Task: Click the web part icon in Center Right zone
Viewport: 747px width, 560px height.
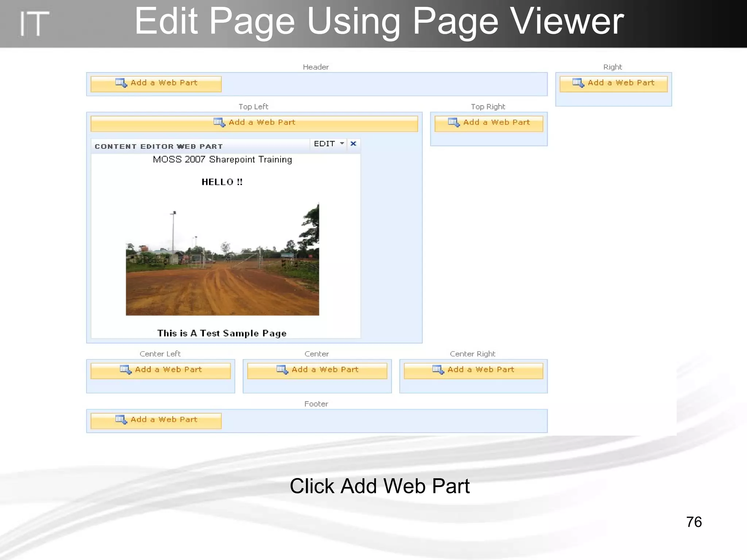Action: coord(438,370)
